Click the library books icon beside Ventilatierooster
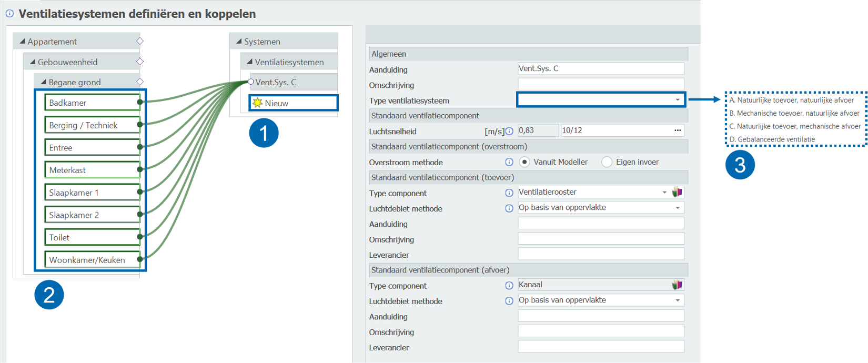 tap(677, 193)
